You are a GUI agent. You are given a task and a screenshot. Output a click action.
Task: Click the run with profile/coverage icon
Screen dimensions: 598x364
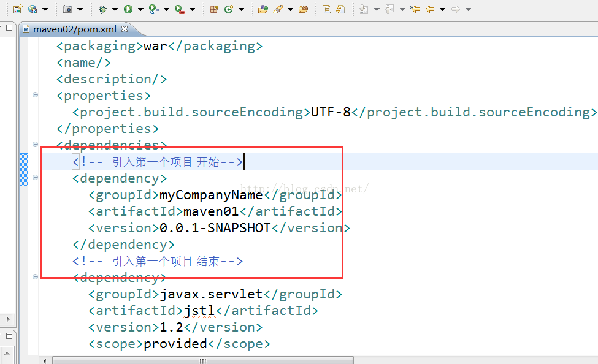(154, 9)
